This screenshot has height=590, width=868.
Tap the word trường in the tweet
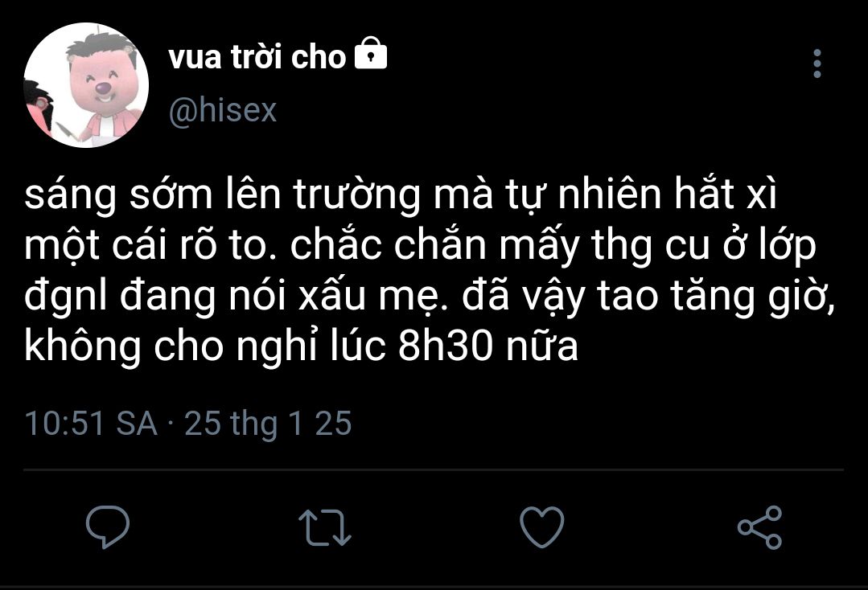pyautogui.click(x=356, y=195)
